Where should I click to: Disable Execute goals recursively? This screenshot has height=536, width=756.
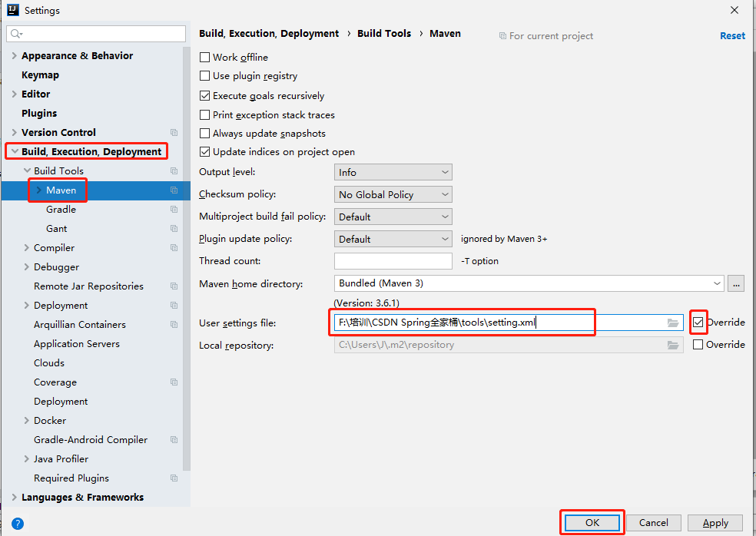pos(205,95)
